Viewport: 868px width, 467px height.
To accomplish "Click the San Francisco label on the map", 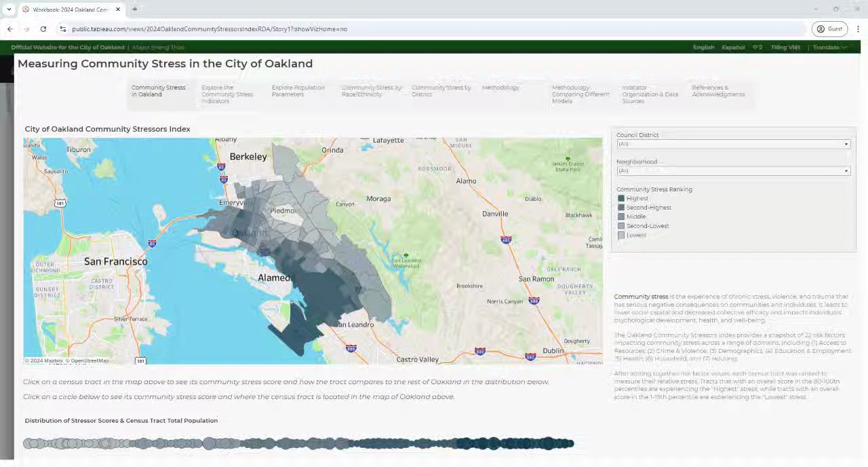I will [115, 261].
